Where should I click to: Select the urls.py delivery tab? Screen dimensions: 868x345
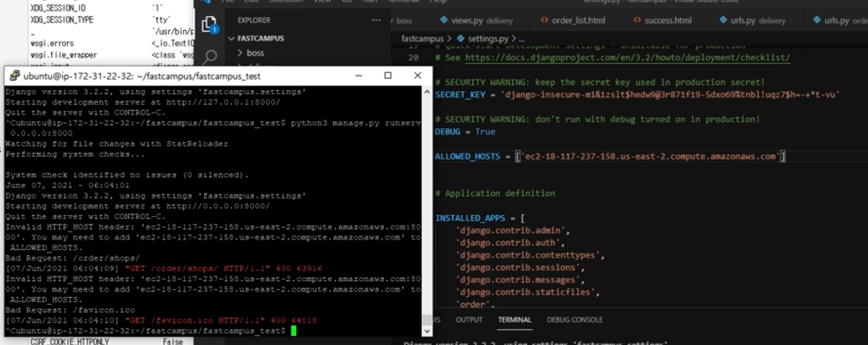[x=752, y=20]
